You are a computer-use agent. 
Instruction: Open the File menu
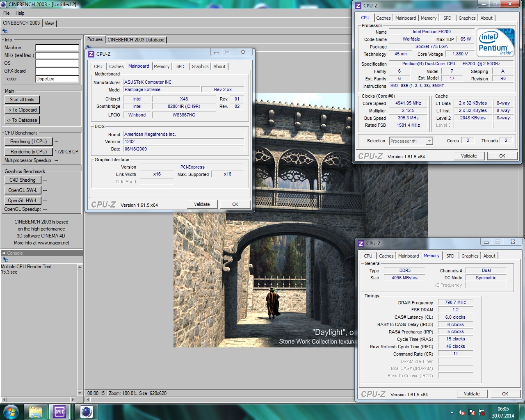click(x=7, y=13)
